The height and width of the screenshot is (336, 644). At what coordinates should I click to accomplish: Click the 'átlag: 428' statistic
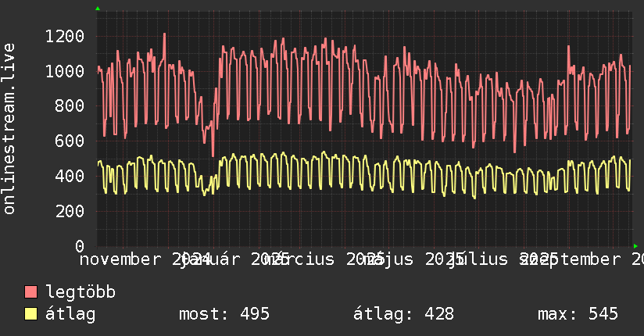pyautogui.click(x=404, y=314)
